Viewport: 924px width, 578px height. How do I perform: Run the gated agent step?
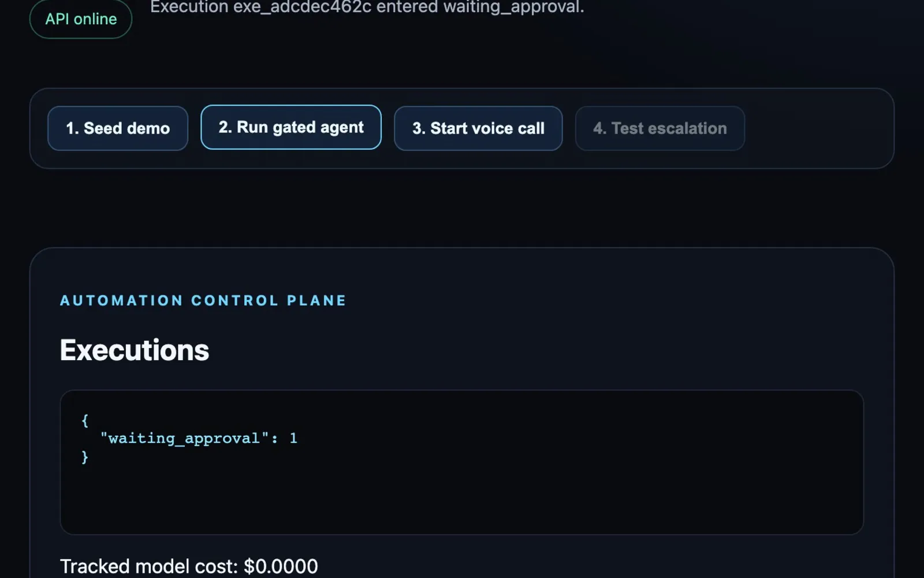(x=291, y=127)
